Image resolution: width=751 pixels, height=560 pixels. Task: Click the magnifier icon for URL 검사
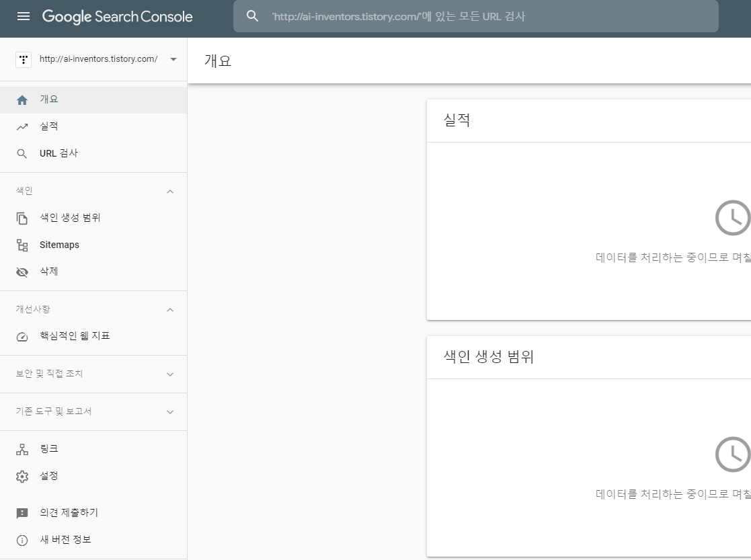22,154
